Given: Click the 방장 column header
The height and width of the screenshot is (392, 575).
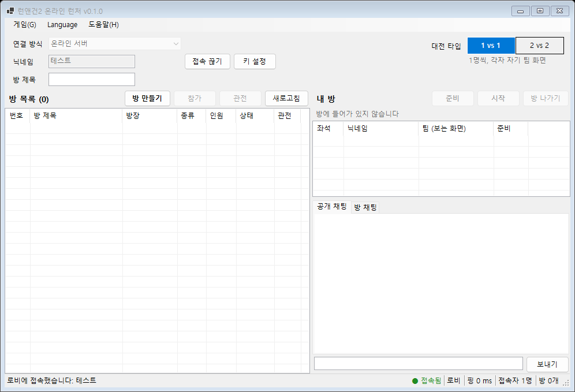Looking at the screenshot, I should point(150,116).
